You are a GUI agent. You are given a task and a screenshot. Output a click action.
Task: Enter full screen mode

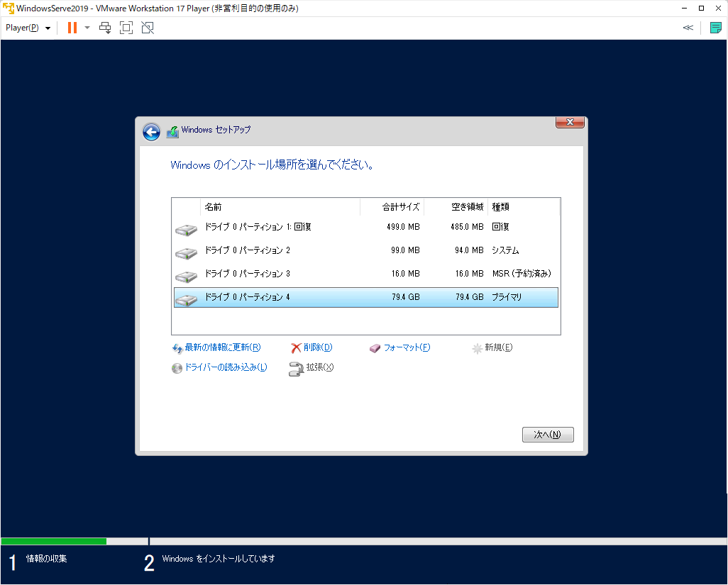(126, 28)
